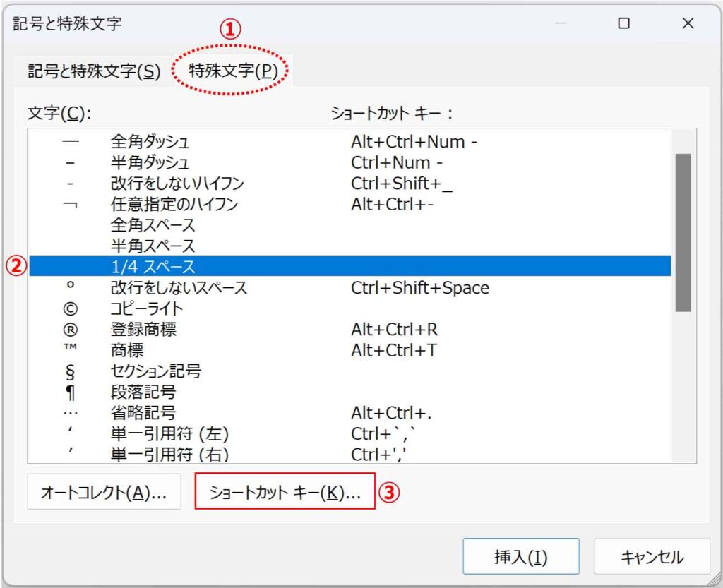Click the ® registered trademark symbol
The height and width of the screenshot is (588, 723).
(x=70, y=330)
